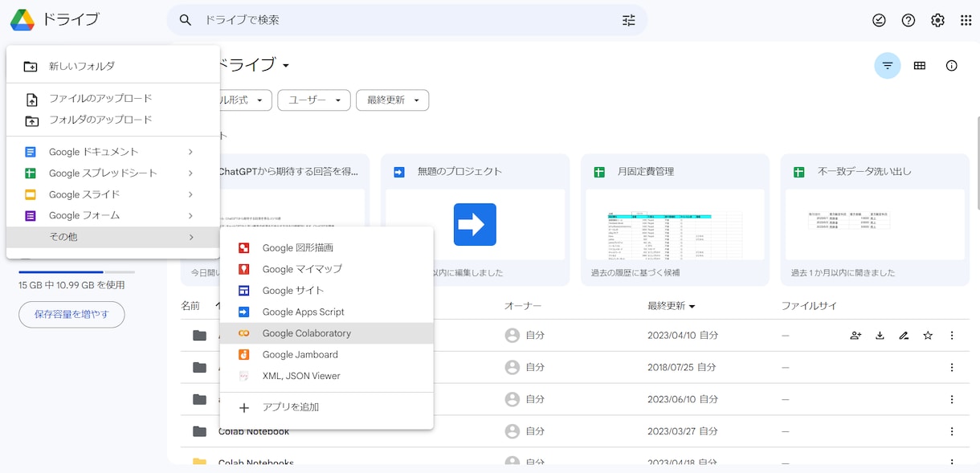Click the search magnifier icon

(186, 20)
